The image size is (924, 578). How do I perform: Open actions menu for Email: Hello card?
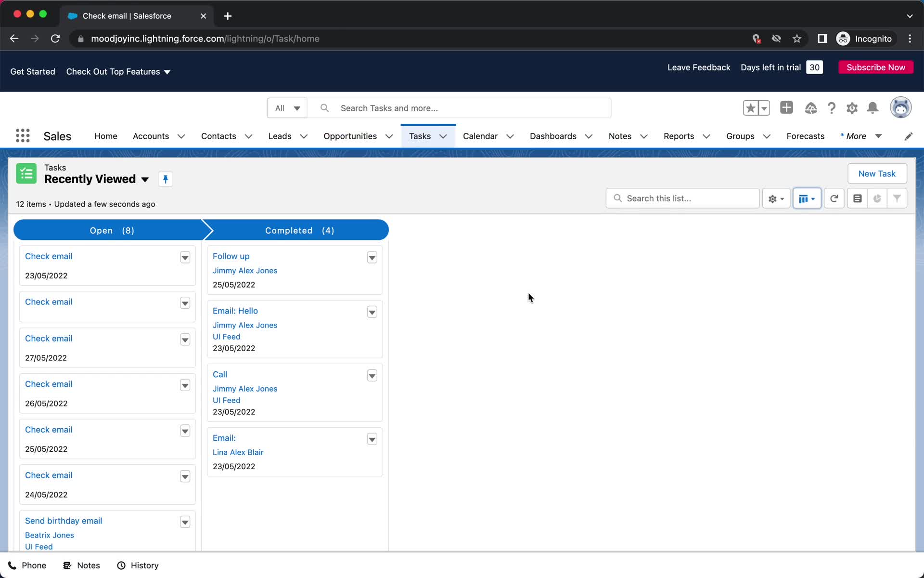coord(372,312)
